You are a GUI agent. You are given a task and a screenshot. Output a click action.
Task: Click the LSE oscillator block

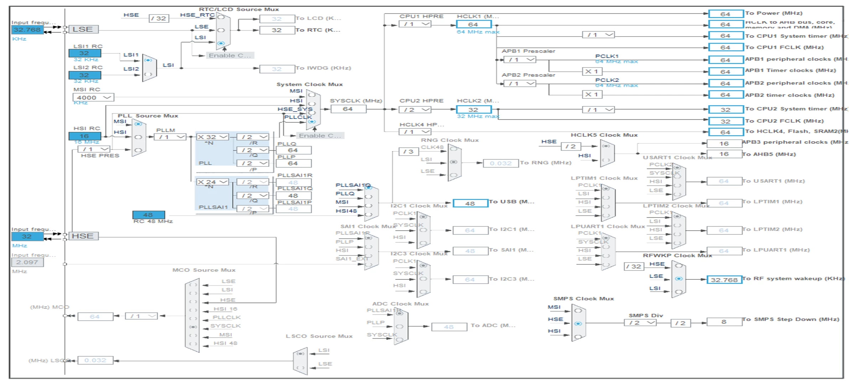83,29
